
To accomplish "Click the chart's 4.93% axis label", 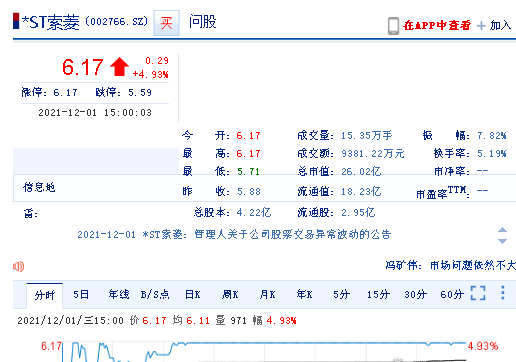I will click(x=483, y=346).
